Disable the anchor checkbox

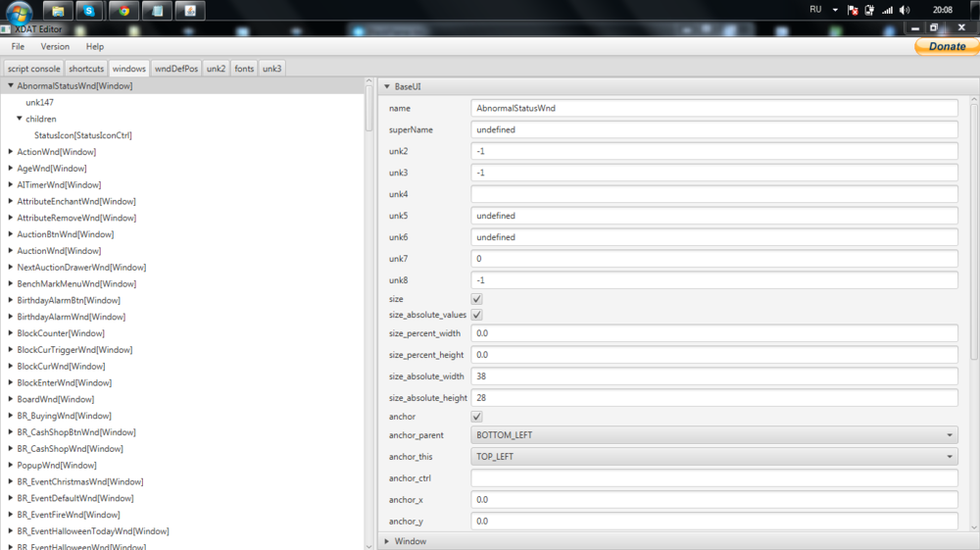click(x=476, y=417)
